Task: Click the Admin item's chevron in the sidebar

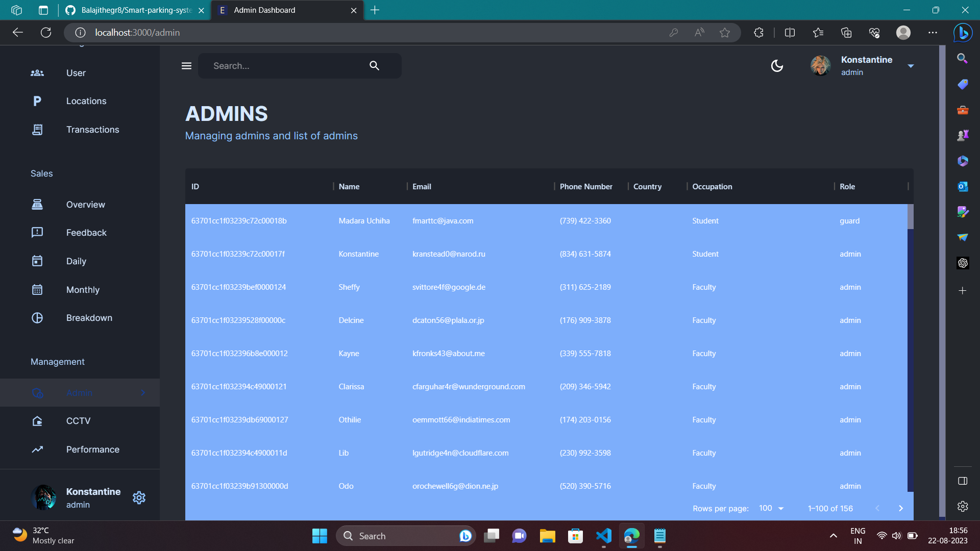Action: [143, 393]
